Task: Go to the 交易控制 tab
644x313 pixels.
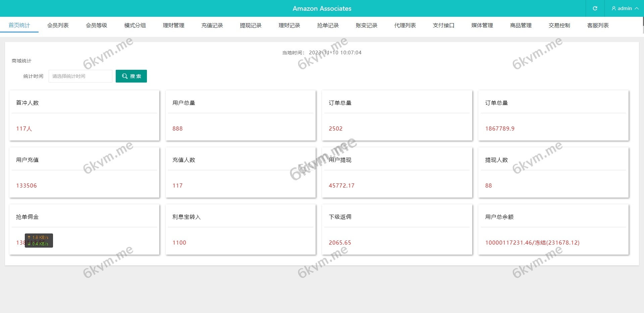Action: pyautogui.click(x=559, y=25)
